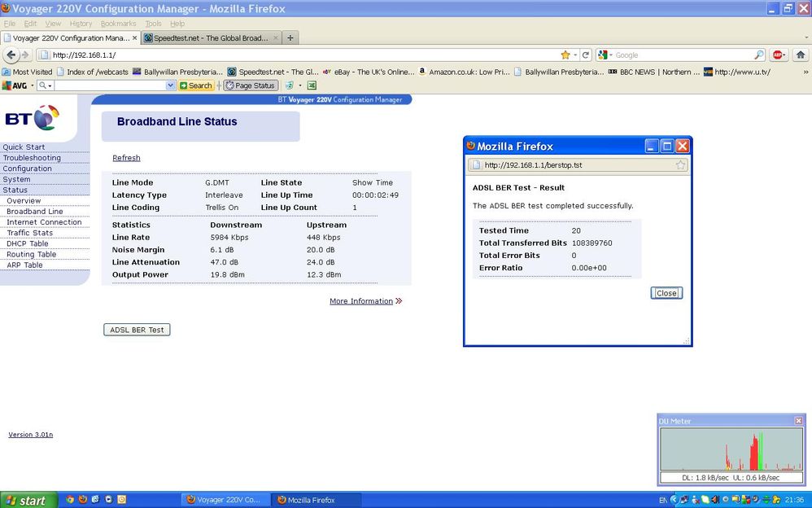Viewport: 812px width, 508px height.
Task: Click the page icon in the address bar
Action: 44,55
